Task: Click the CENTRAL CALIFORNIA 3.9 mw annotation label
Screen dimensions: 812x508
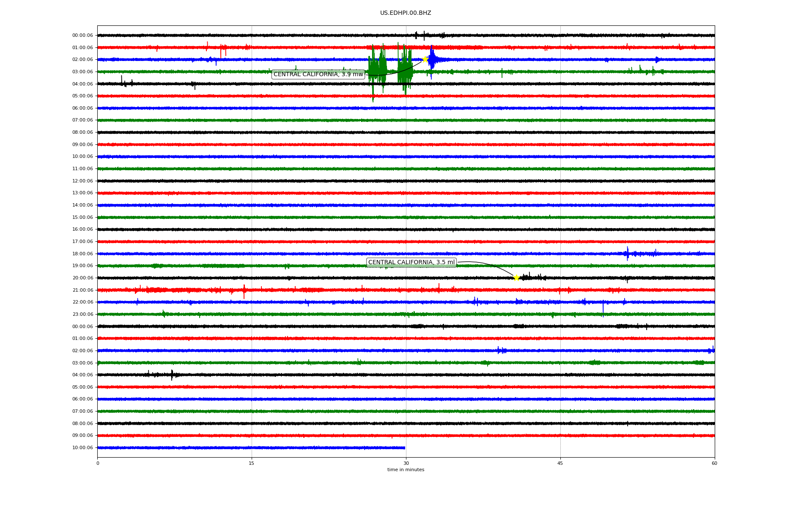Action: [x=318, y=75]
